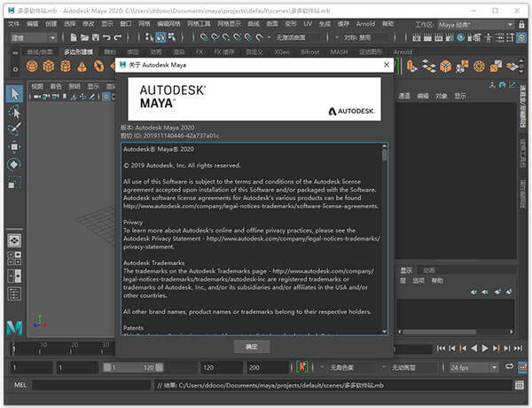Choose the Paint Selection tool
Screen dimensions: 532x408
tap(14, 129)
